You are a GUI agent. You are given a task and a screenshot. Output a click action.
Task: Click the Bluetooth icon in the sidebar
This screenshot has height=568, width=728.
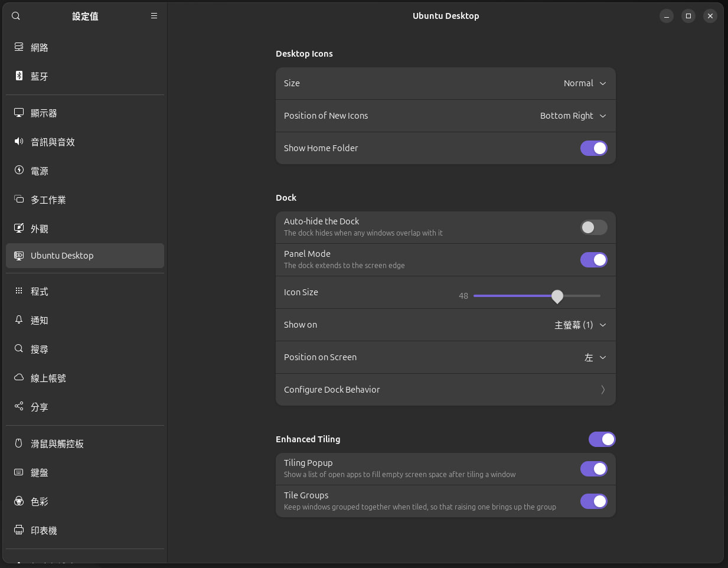[19, 76]
